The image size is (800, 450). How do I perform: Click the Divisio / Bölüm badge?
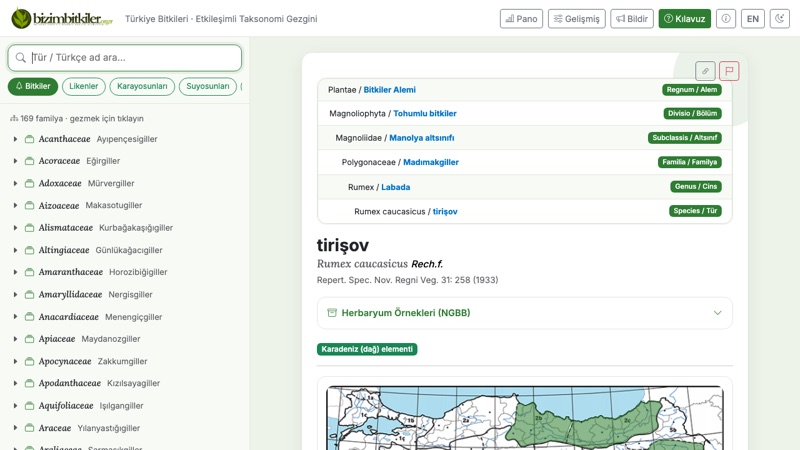[x=692, y=113]
